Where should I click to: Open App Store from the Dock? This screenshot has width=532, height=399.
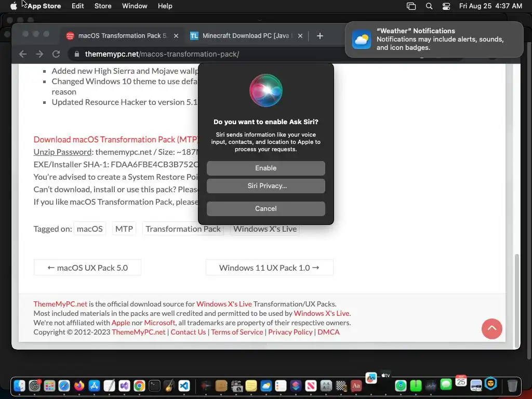coord(94,386)
